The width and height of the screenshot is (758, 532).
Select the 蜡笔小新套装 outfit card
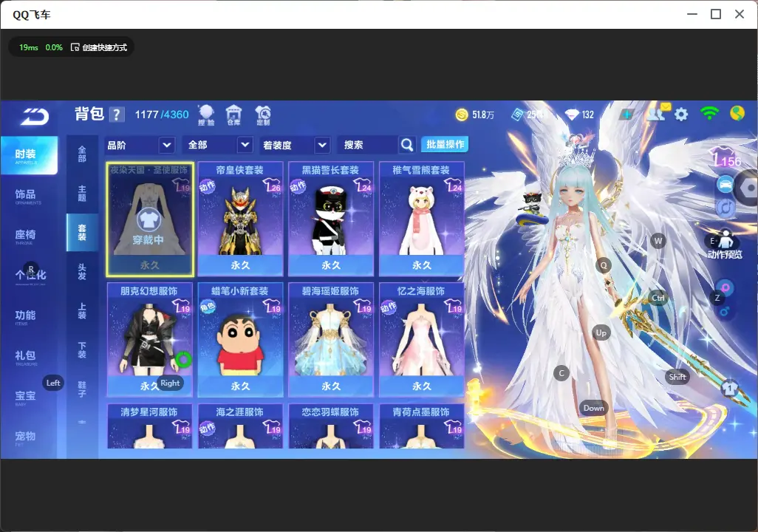pyautogui.click(x=240, y=339)
